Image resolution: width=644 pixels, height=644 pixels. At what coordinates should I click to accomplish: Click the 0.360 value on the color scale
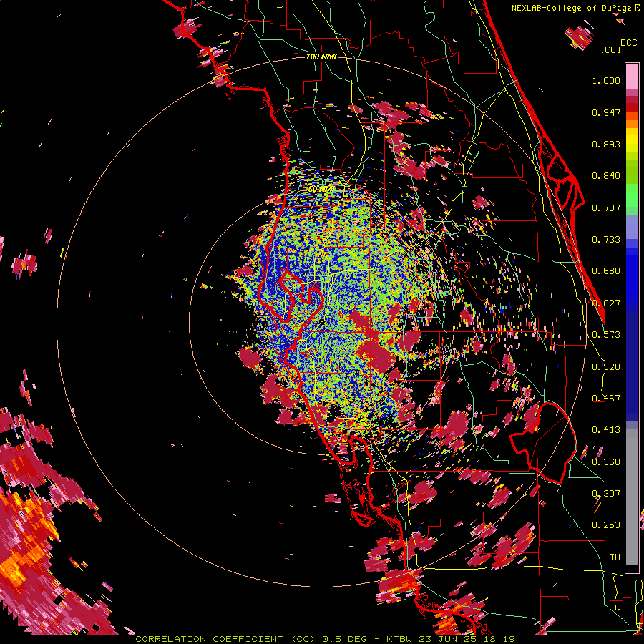[606, 462]
